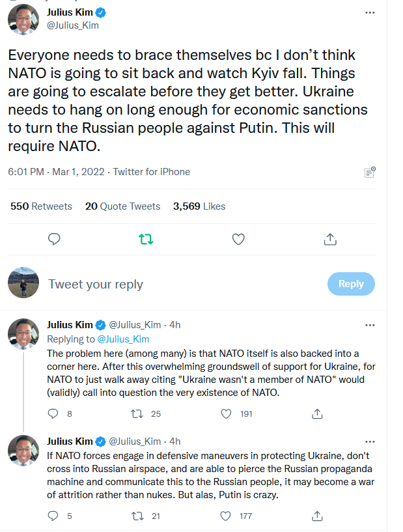The height and width of the screenshot is (532, 403).
Task: Reply to the tweet with 8 replies
Action: point(55,413)
